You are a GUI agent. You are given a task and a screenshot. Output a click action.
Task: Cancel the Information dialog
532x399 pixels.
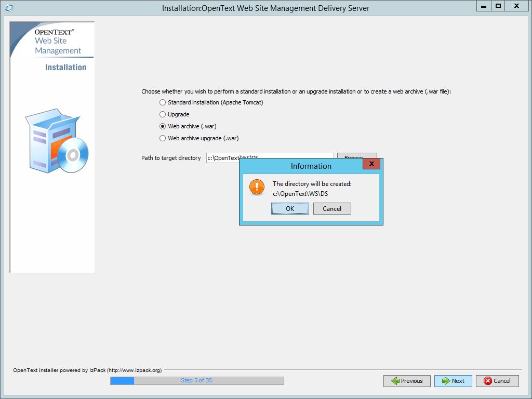(x=332, y=209)
